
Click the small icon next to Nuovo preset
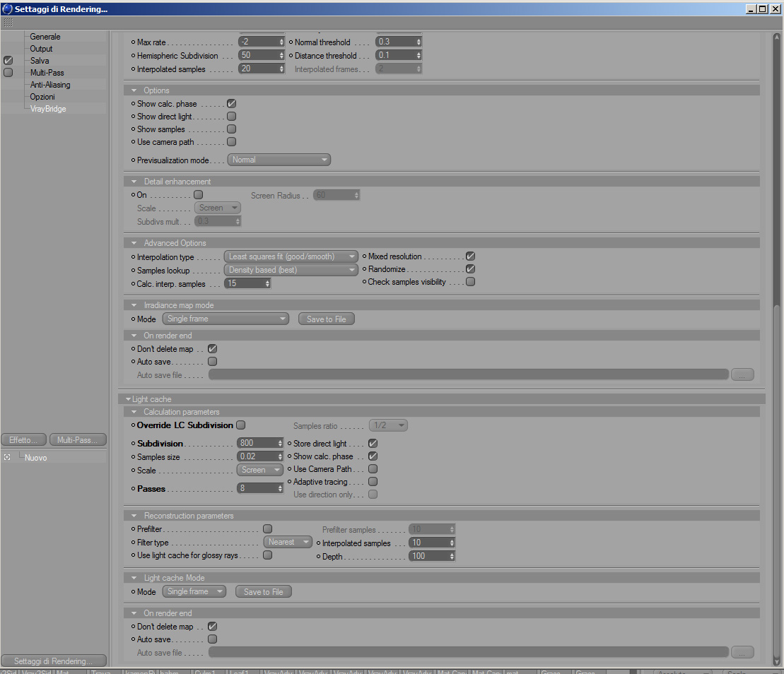[7, 457]
